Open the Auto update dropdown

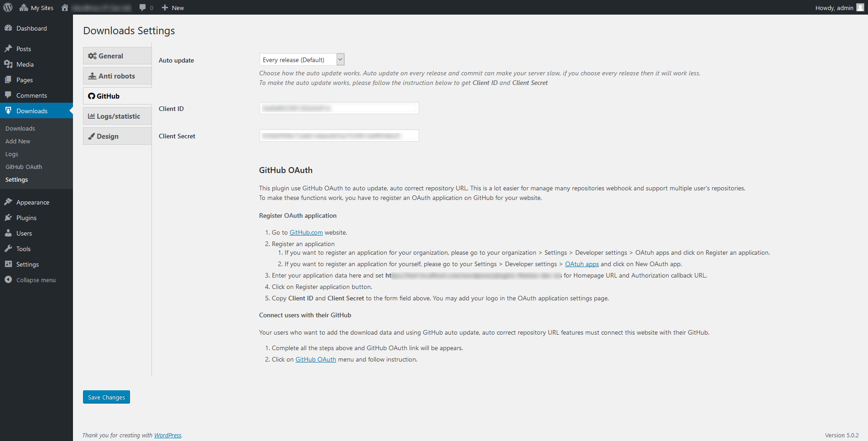(302, 59)
